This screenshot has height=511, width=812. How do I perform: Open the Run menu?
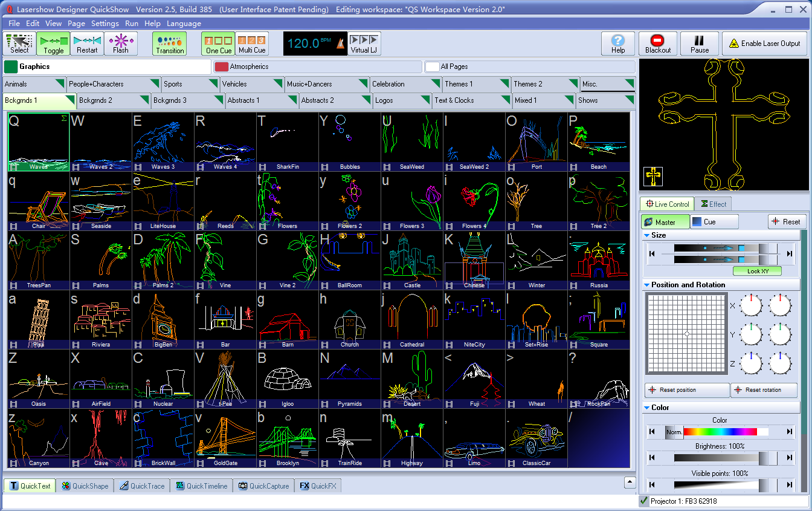(x=132, y=23)
